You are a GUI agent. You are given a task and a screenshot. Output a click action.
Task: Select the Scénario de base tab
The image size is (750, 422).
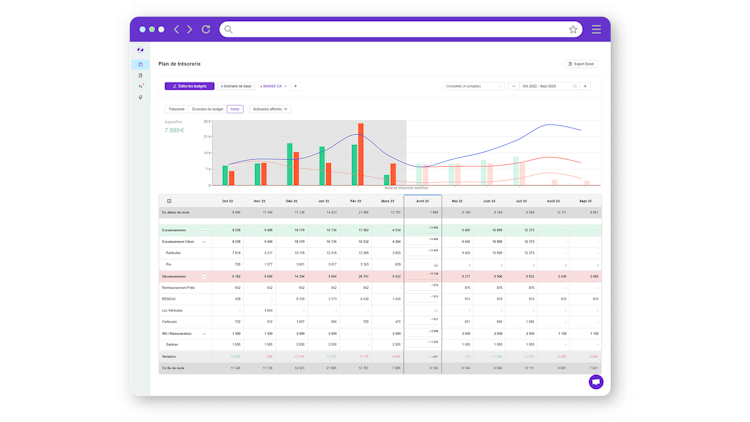pos(236,86)
